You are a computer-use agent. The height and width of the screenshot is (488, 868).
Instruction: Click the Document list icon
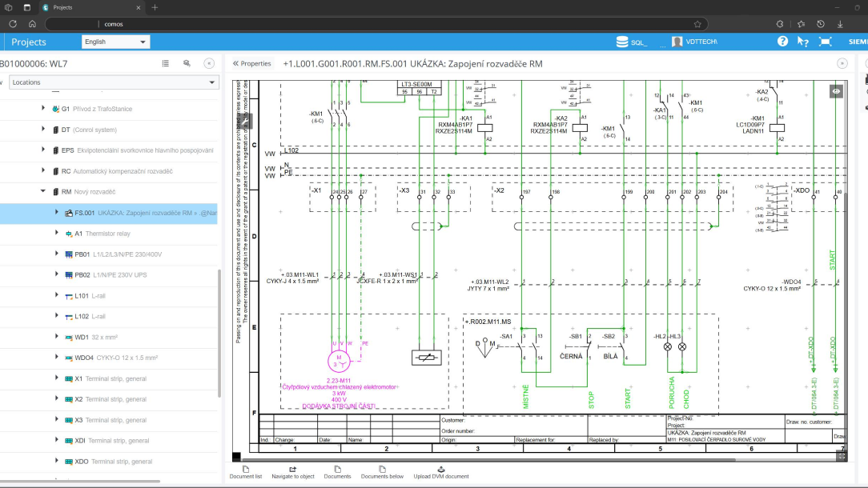245,470
